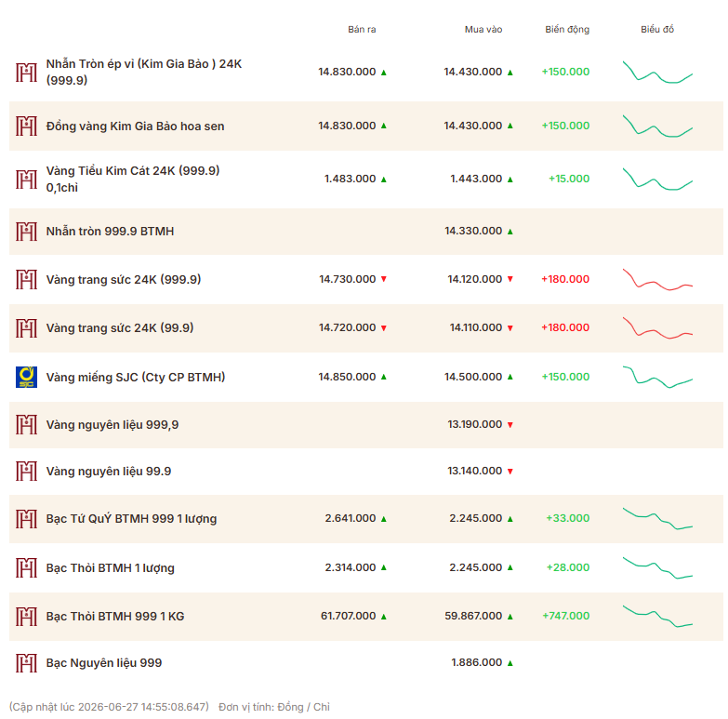The width and height of the screenshot is (728, 719).
Task: Click the logo icon for Đồng vàng Kim Gia Bảo hoa sen
Action: (x=26, y=126)
